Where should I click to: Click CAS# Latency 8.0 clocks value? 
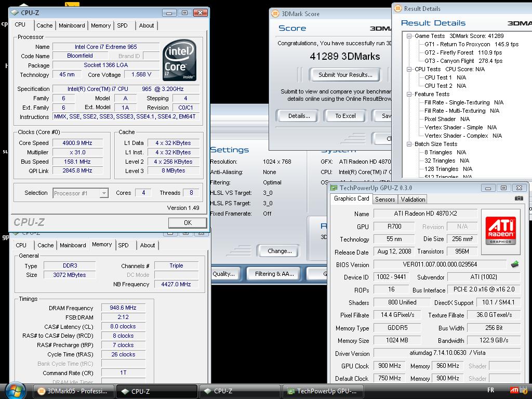[x=123, y=326]
